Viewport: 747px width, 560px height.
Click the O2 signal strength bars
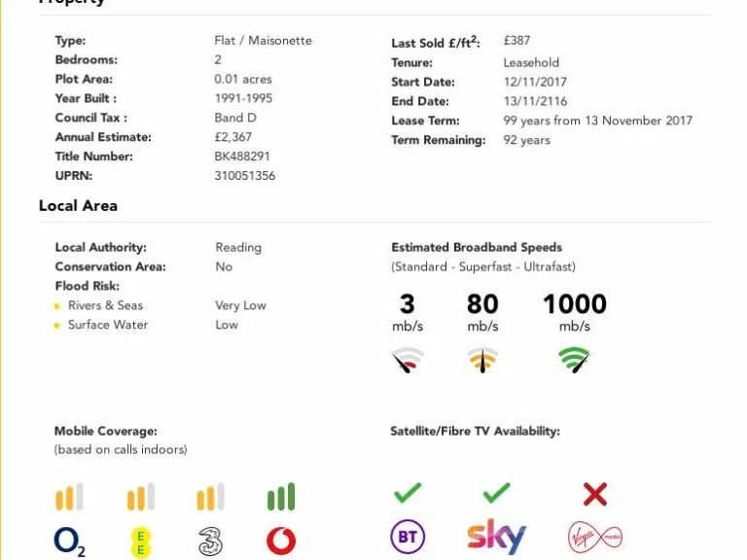pyautogui.click(x=69, y=497)
